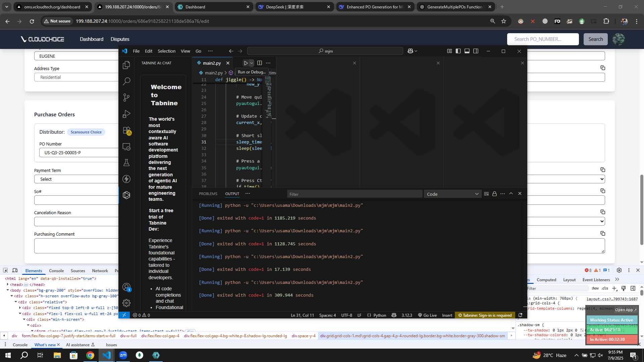Open VS Code Accounts icon
Image resolution: width=644 pixels, height=362 pixels.
pyautogui.click(x=126, y=287)
